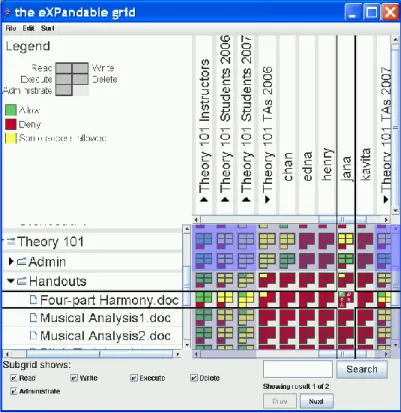The image size is (401, 413).
Task: Select TAs 2006 cell for Handouts row
Action: (x=267, y=280)
